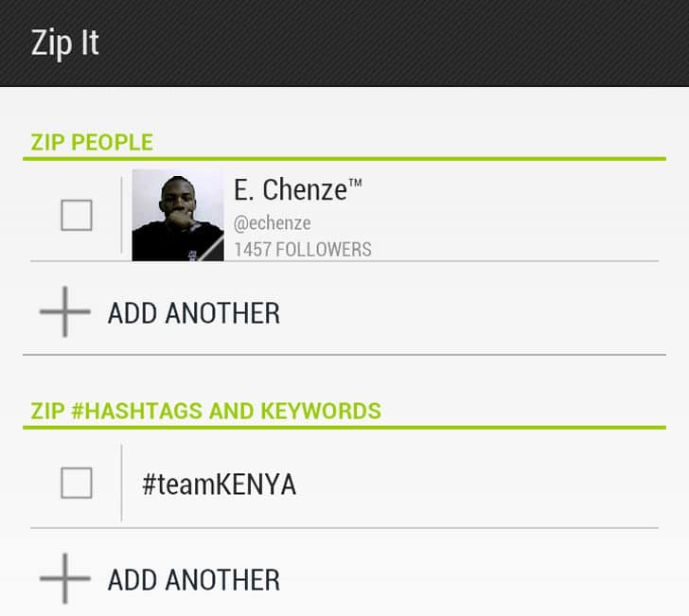The height and width of the screenshot is (616, 689).
Task: Click empty area right of #teamKENYA row
Action: [479, 484]
